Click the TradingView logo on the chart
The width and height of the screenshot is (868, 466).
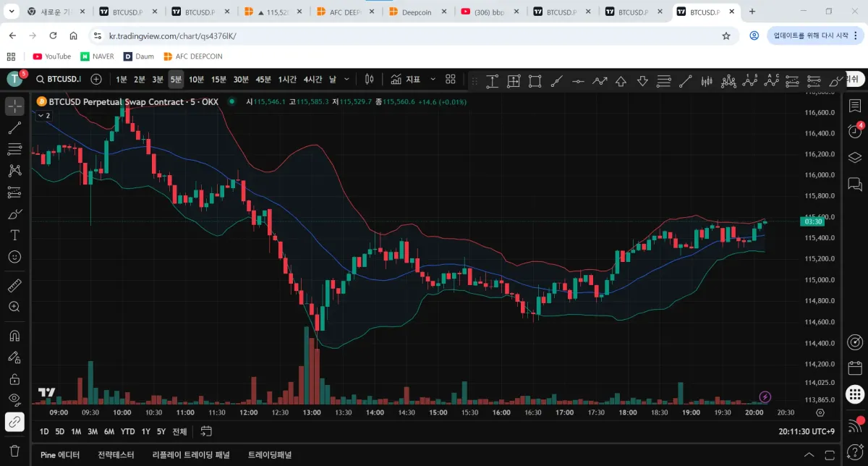point(46,392)
